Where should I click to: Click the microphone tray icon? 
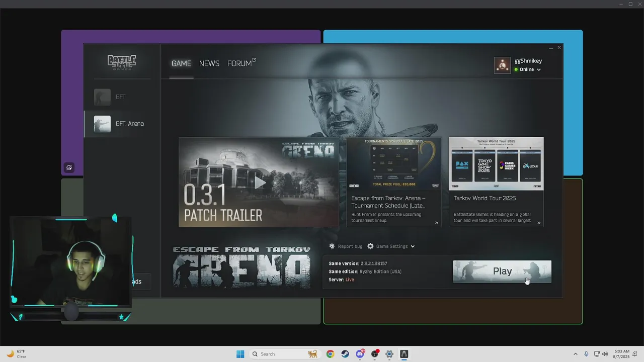(x=586, y=354)
